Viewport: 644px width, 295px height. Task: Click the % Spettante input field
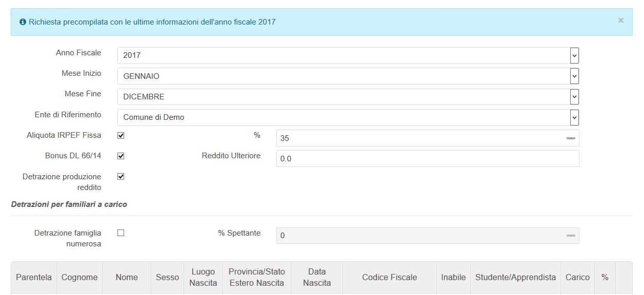click(420, 236)
